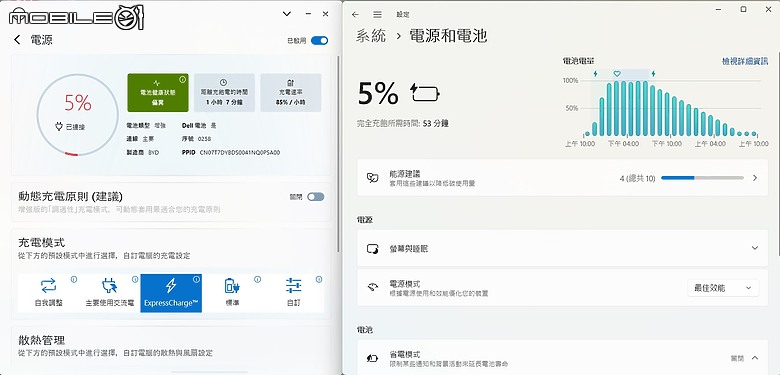This screenshot has height=375, width=780.
Task: Select the 充電速率 tile
Action: pyautogui.click(x=291, y=93)
